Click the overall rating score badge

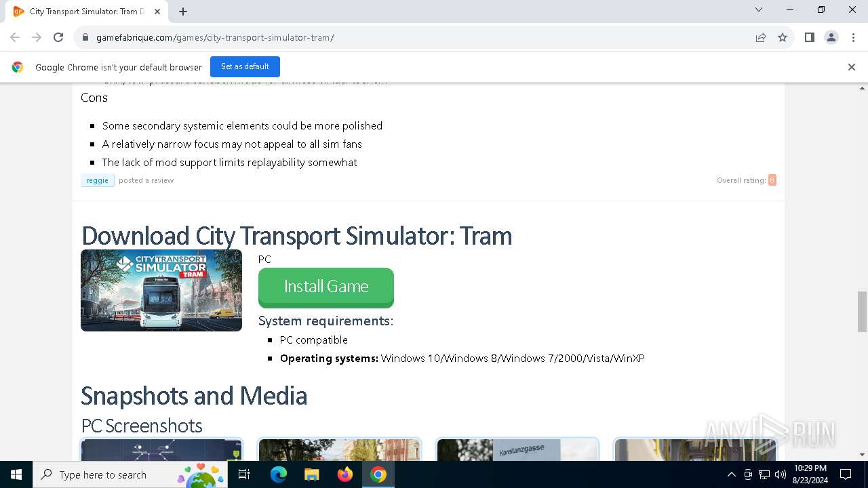pos(772,180)
